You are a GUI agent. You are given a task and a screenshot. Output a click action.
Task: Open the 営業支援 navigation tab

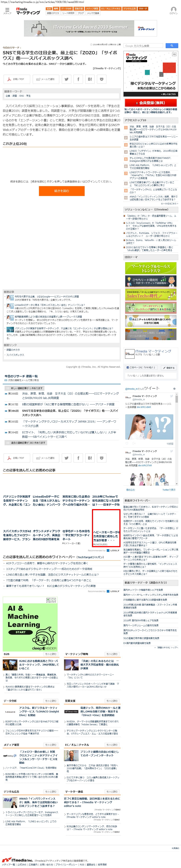point(79,9)
